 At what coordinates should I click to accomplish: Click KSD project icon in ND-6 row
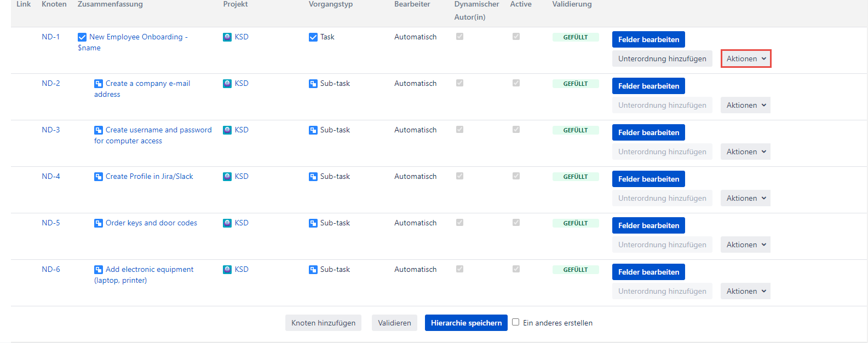[227, 270]
